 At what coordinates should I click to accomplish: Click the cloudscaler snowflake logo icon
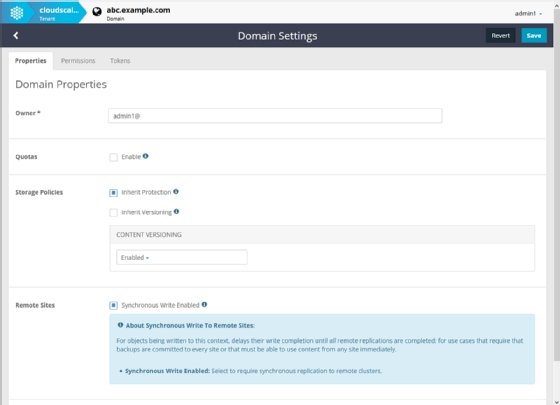pyautogui.click(x=16, y=13)
